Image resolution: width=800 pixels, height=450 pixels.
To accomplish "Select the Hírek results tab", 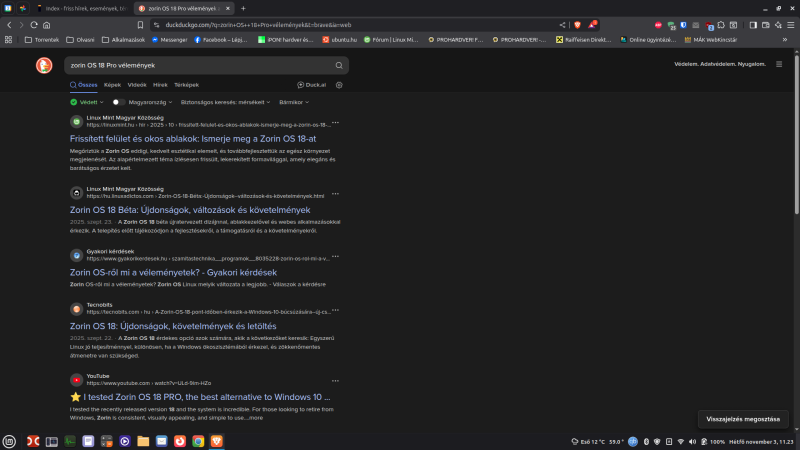I will click(x=160, y=85).
